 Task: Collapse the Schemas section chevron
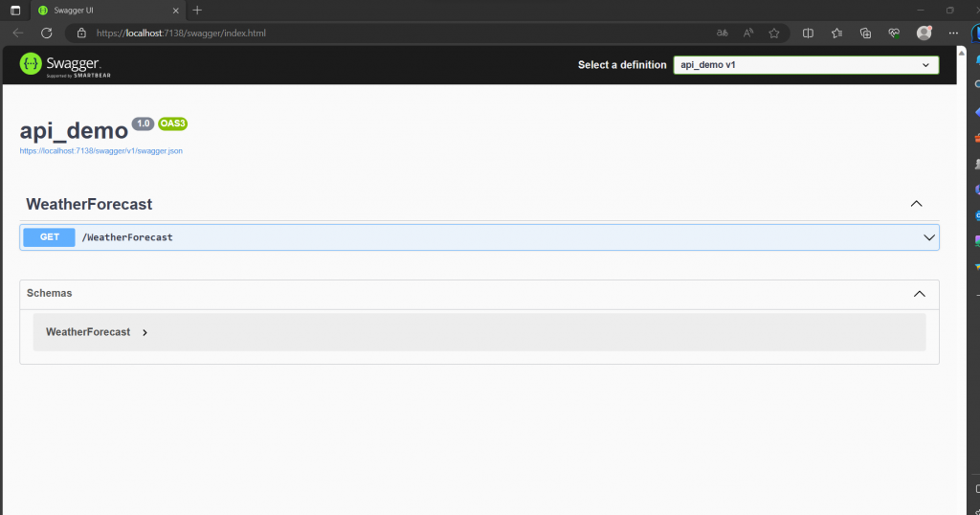920,294
